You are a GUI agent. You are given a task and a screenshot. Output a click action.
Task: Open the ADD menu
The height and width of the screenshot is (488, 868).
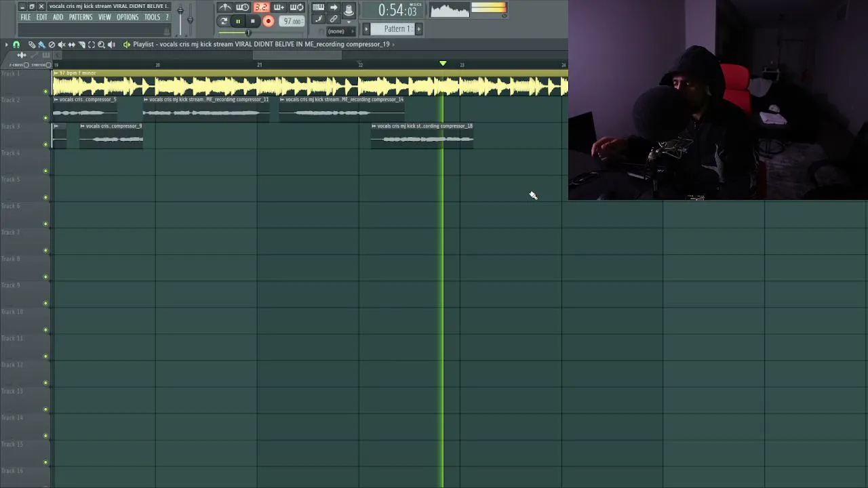click(x=58, y=17)
